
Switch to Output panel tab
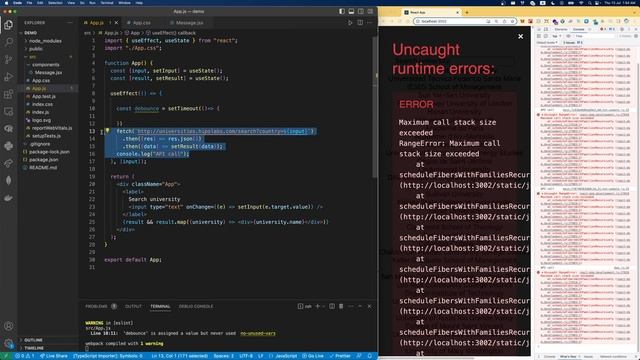(x=133, y=306)
